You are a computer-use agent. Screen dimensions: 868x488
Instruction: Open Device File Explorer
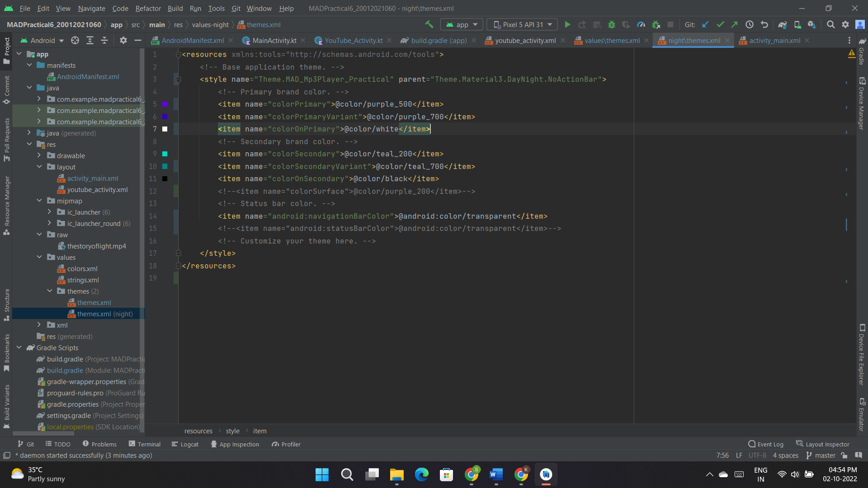(x=863, y=357)
